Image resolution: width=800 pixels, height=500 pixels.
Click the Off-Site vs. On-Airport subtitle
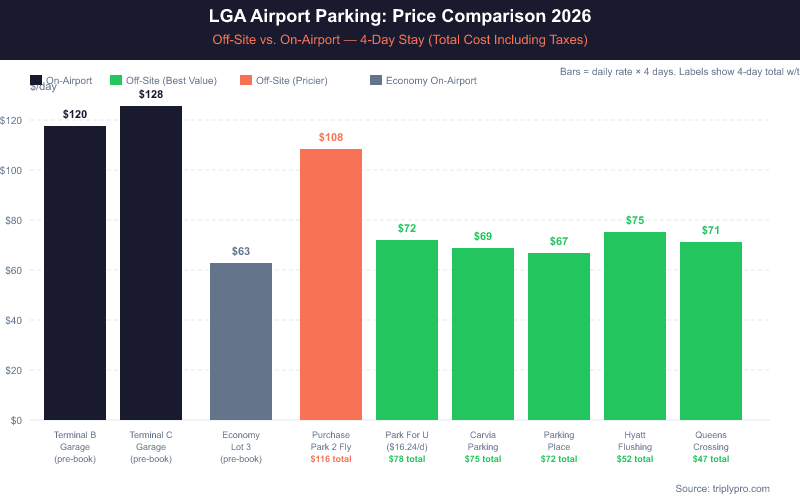pyautogui.click(x=400, y=40)
